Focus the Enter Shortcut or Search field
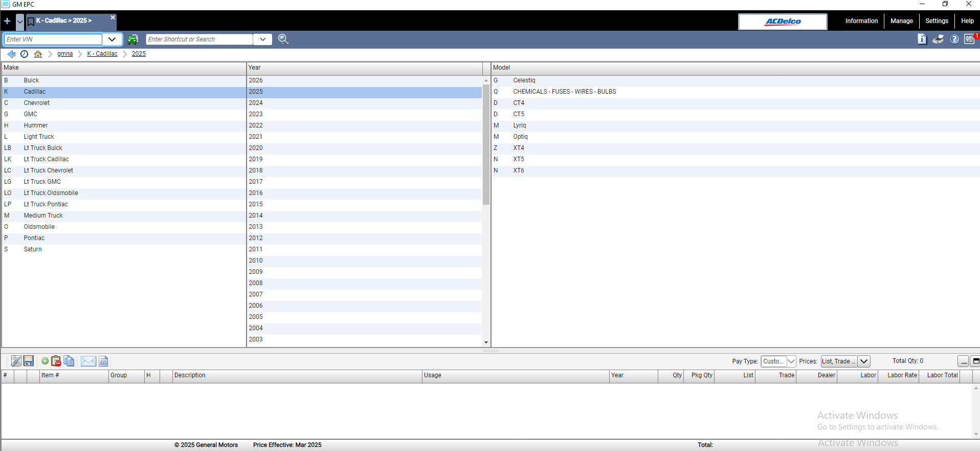980x451 pixels. [x=199, y=39]
